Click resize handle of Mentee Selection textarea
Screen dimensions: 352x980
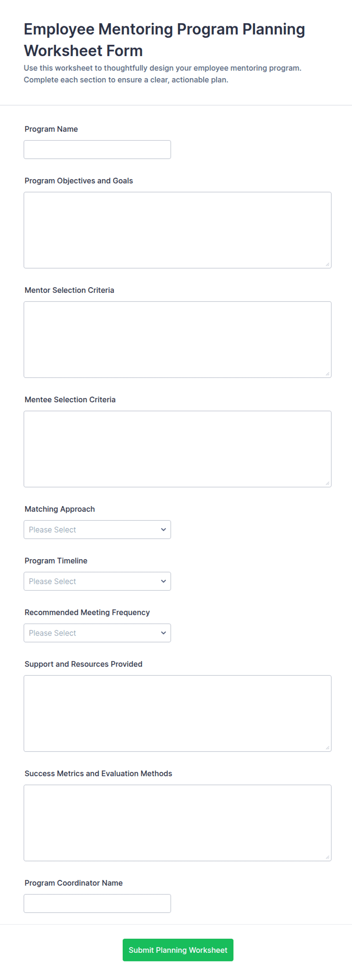point(328,484)
